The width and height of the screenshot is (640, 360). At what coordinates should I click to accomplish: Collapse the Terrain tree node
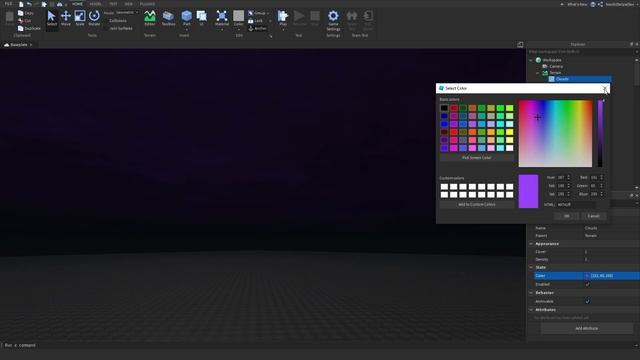[538, 73]
